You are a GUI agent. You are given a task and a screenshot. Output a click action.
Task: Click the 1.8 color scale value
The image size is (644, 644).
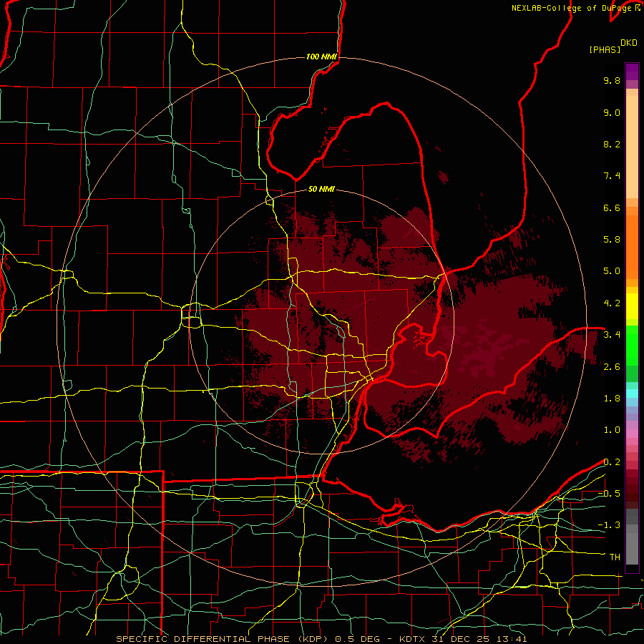tap(612, 399)
